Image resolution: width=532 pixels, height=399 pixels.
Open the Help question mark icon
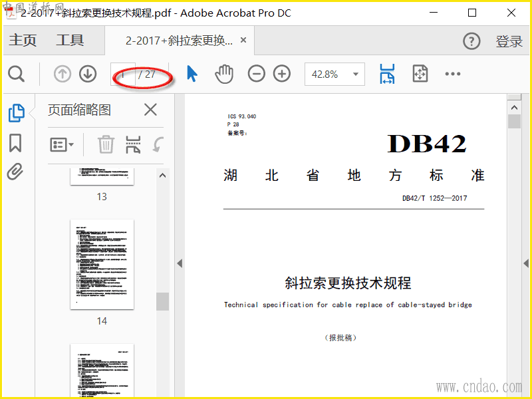tap(471, 41)
